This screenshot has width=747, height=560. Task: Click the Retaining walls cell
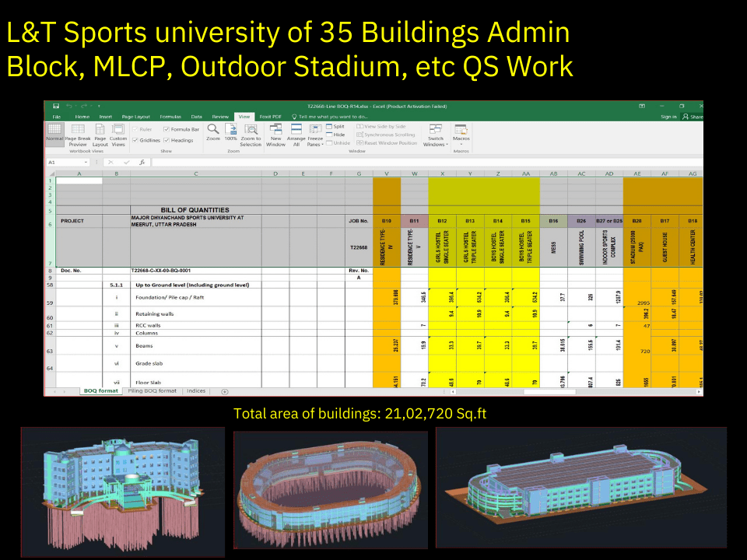[x=196, y=313]
